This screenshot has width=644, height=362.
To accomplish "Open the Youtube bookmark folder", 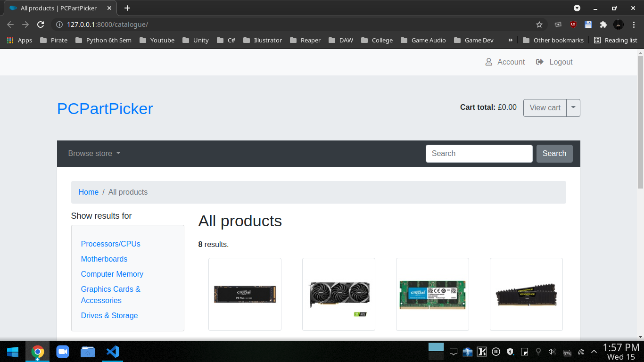I will point(157,40).
